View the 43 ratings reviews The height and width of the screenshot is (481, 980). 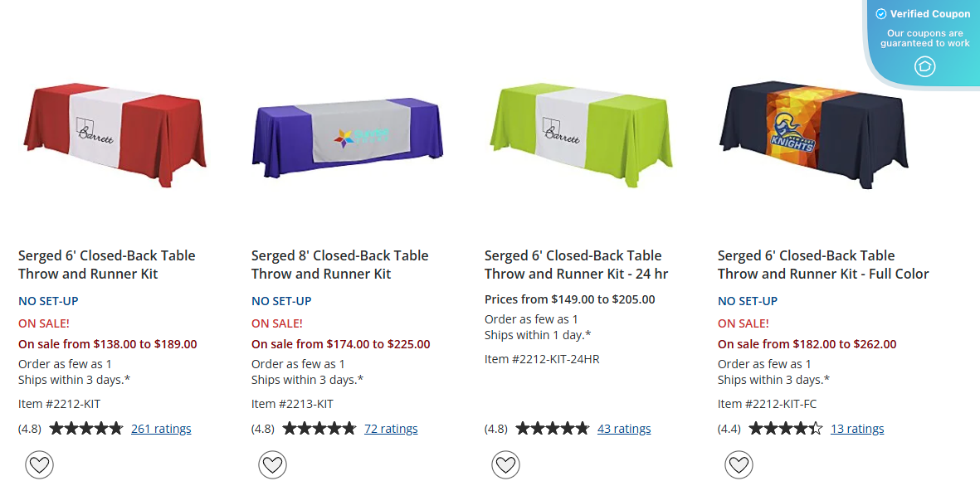coord(624,429)
